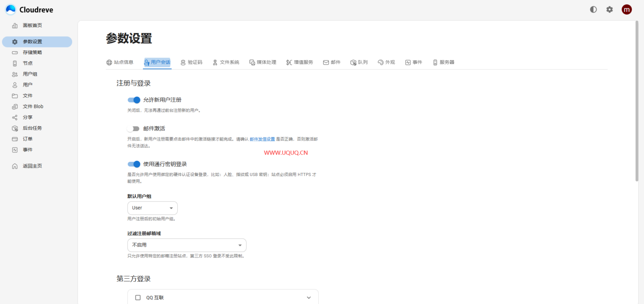Viewport: 644px width, 304px height.
Task: Click the 邮件 envelope tab icon
Action: [326, 63]
